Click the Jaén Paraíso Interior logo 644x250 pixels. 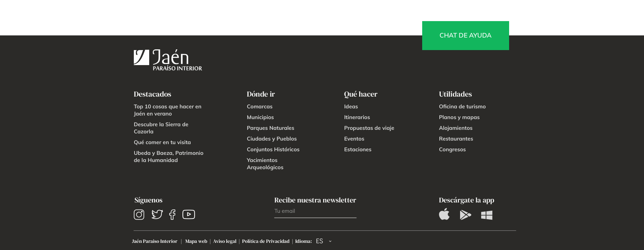point(168,60)
